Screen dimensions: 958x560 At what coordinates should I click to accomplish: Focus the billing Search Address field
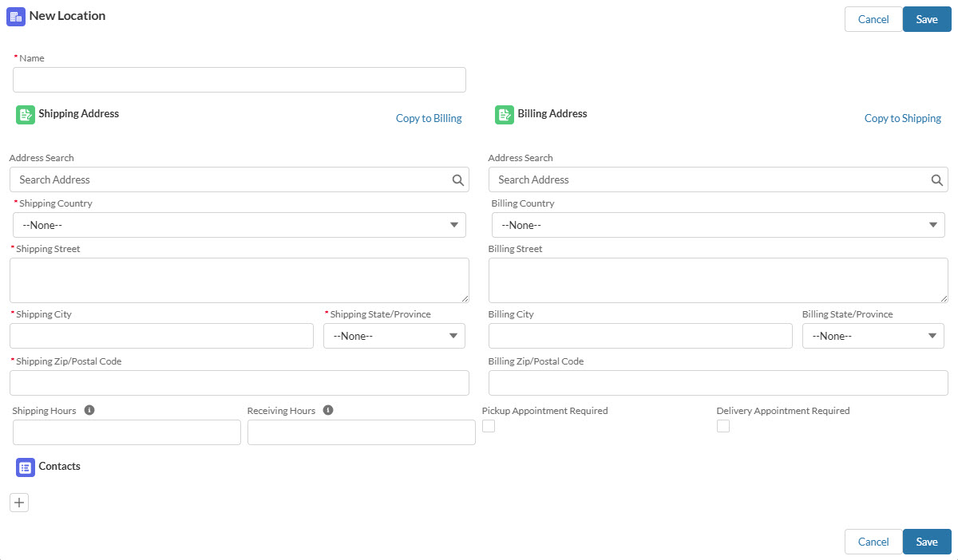(x=718, y=179)
